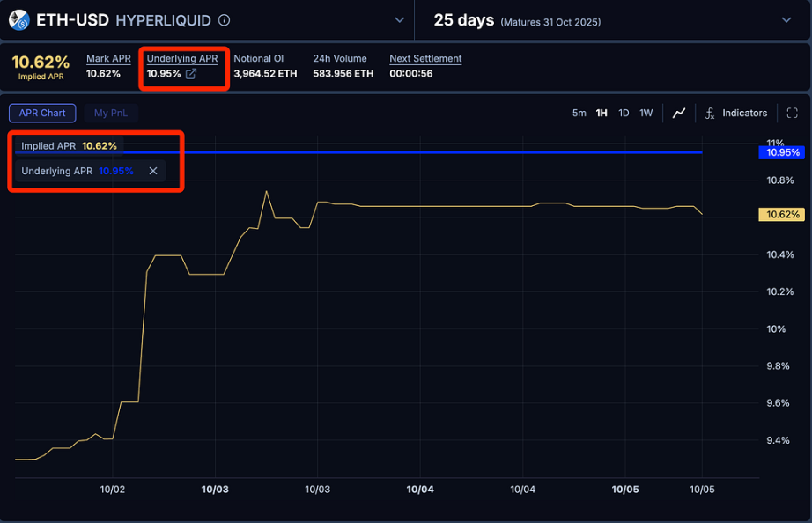Image resolution: width=812 pixels, height=523 pixels.
Task: Enter fullscreen chart mode
Action: click(x=792, y=113)
